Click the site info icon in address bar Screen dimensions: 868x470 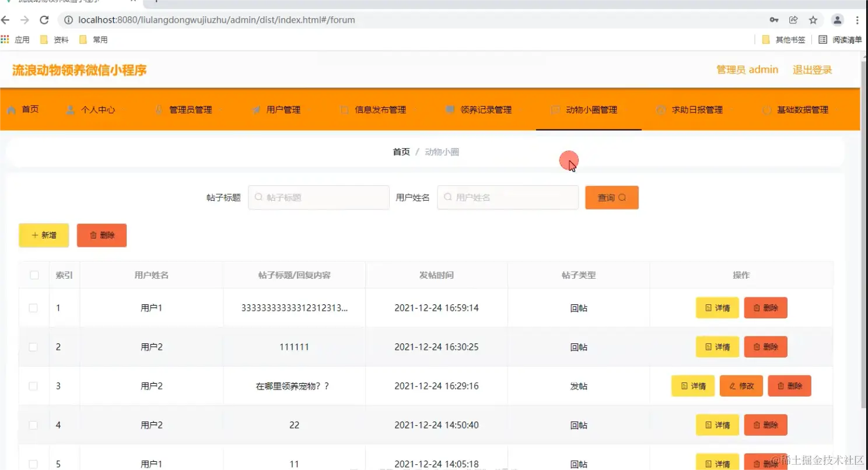[x=68, y=20]
